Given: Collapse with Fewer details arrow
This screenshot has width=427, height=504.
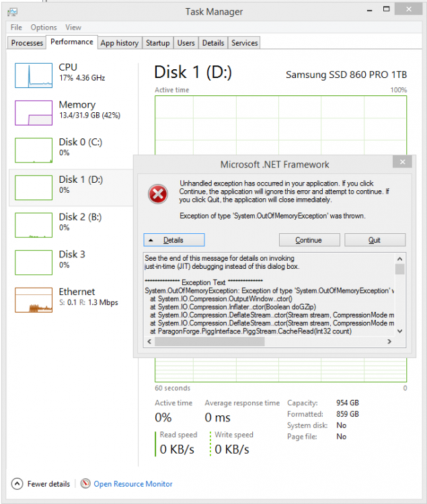Looking at the screenshot, I should [x=17, y=484].
